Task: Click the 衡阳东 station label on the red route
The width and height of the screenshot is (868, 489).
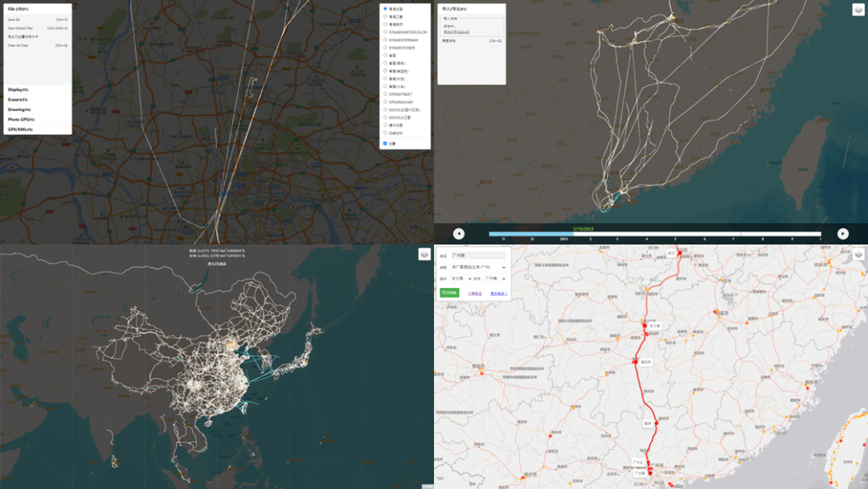Action: click(x=645, y=362)
